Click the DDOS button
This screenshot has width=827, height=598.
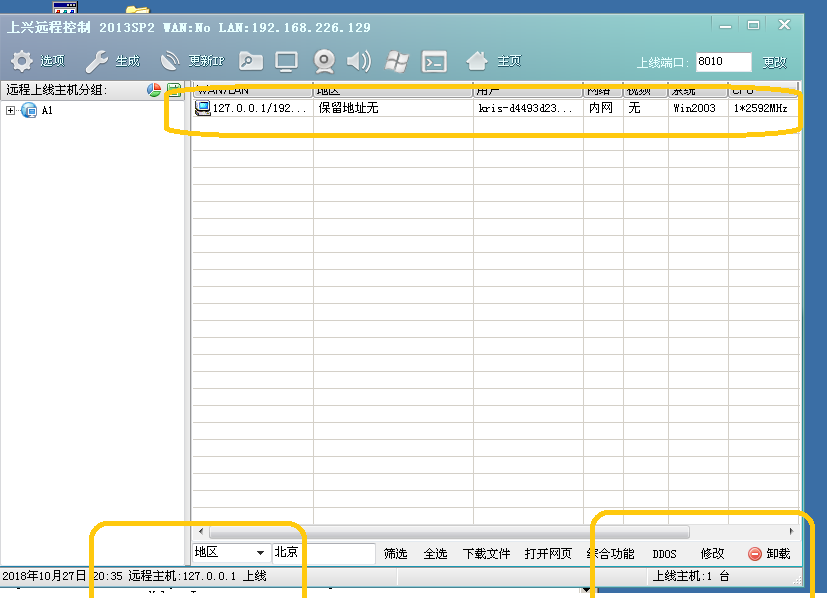pyautogui.click(x=664, y=554)
